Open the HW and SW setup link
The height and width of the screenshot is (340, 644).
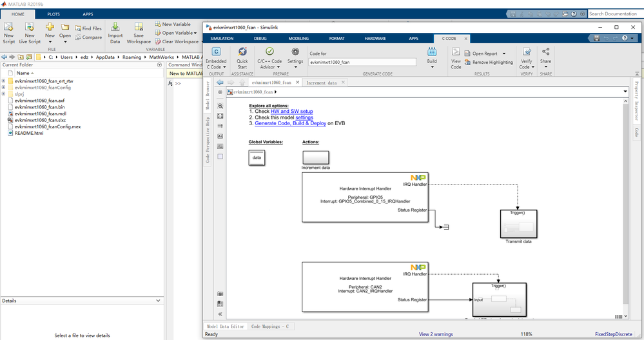(291, 112)
